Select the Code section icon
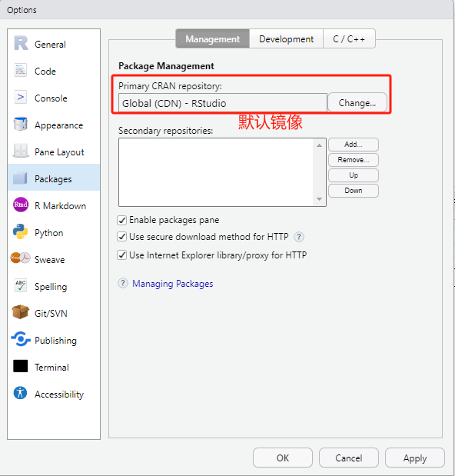455x476 pixels. point(21,71)
